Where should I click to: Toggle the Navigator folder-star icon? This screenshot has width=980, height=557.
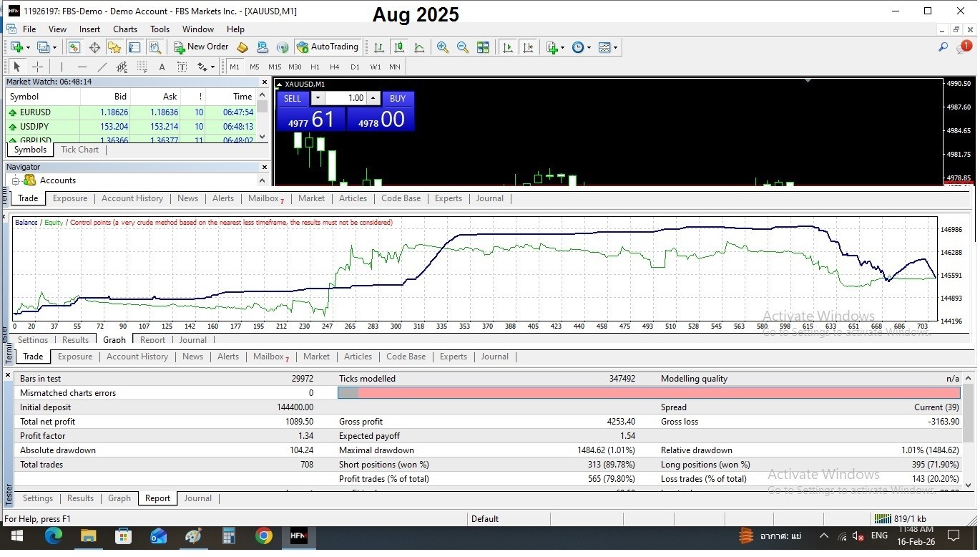[x=114, y=47]
